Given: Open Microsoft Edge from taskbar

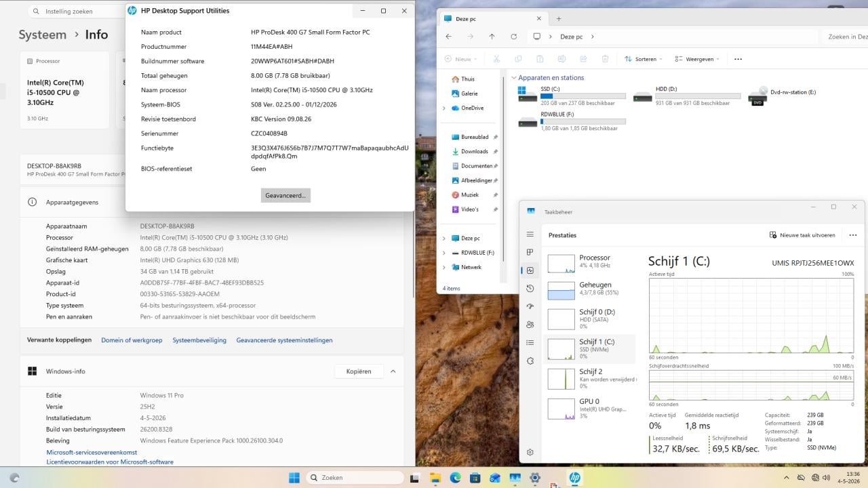Looking at the screenshot, I should click(x=455, y=478).
